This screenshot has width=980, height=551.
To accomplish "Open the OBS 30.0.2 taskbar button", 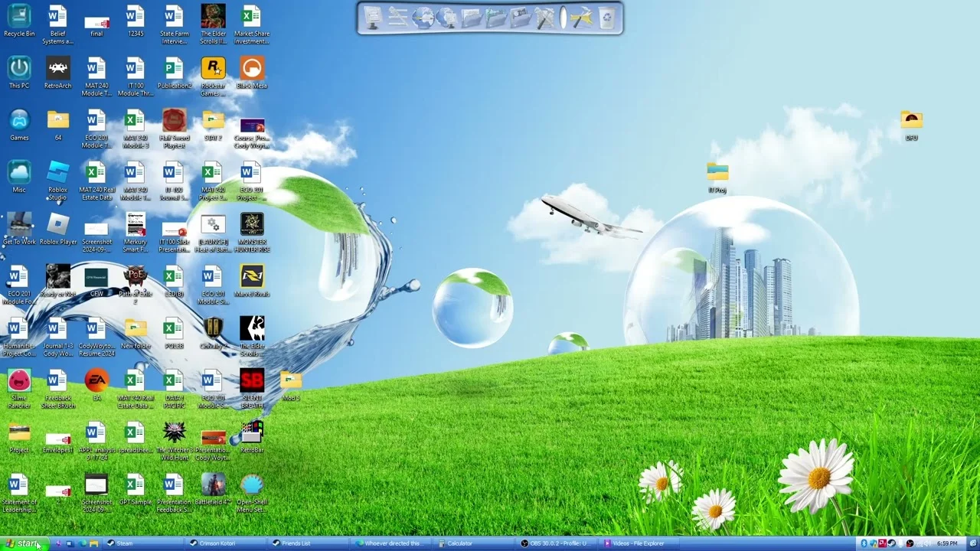I will (557, 543).
